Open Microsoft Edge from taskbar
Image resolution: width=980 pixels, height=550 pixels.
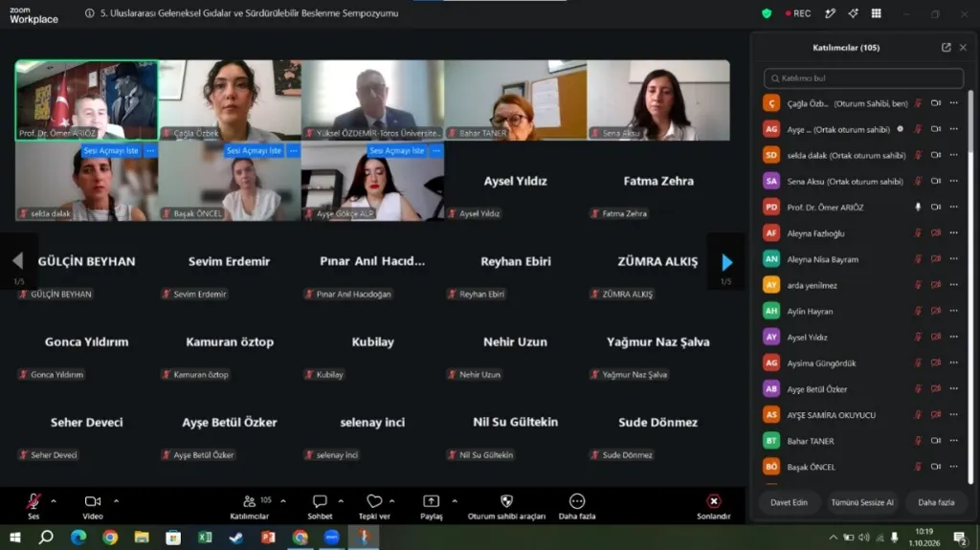click(78, 538)
